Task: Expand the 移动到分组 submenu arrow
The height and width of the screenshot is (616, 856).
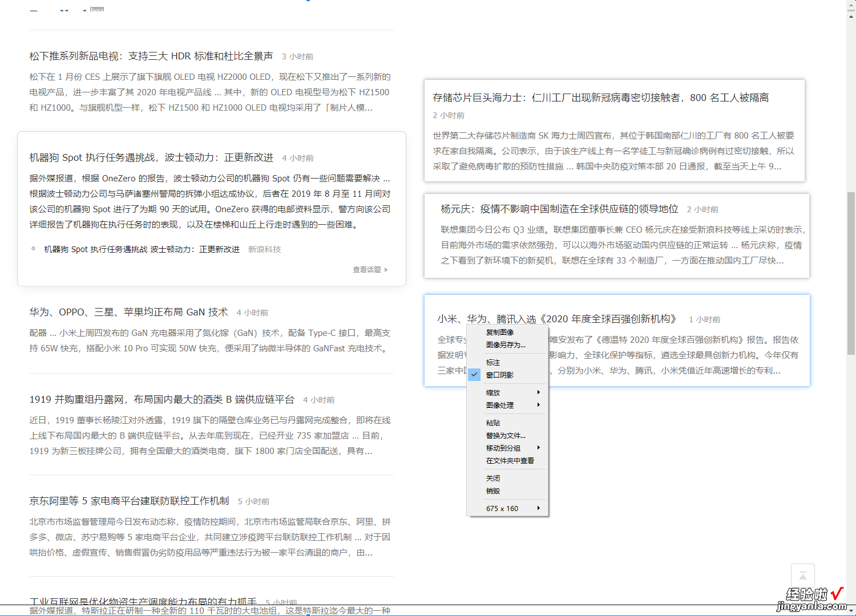Action: point(538,448)
